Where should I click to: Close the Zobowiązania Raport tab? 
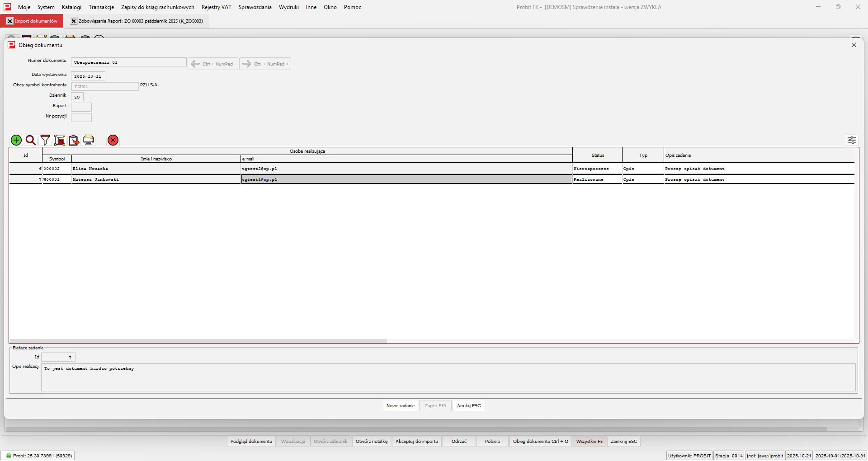[x=74, y=21]
